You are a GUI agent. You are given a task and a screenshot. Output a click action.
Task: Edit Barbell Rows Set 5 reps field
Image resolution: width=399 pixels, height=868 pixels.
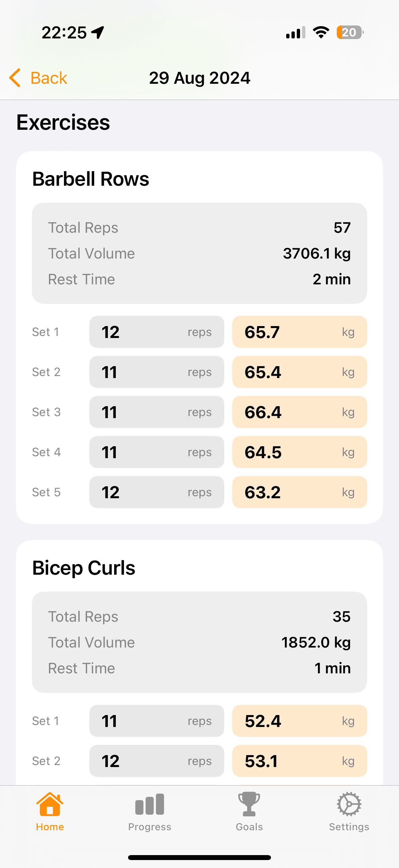tap(156, 492)
